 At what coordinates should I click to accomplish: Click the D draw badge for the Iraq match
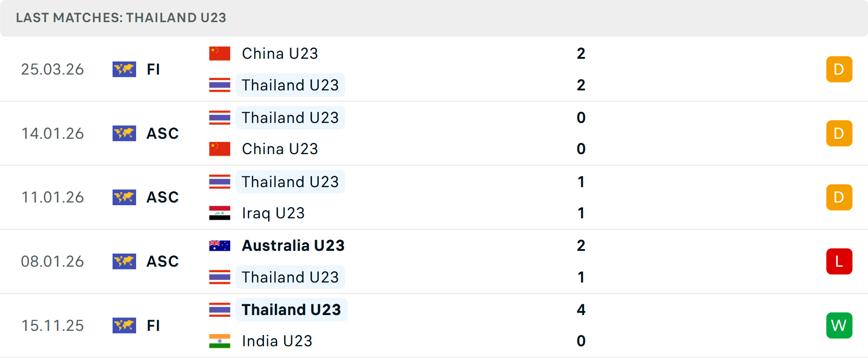(x=839, y=197)
